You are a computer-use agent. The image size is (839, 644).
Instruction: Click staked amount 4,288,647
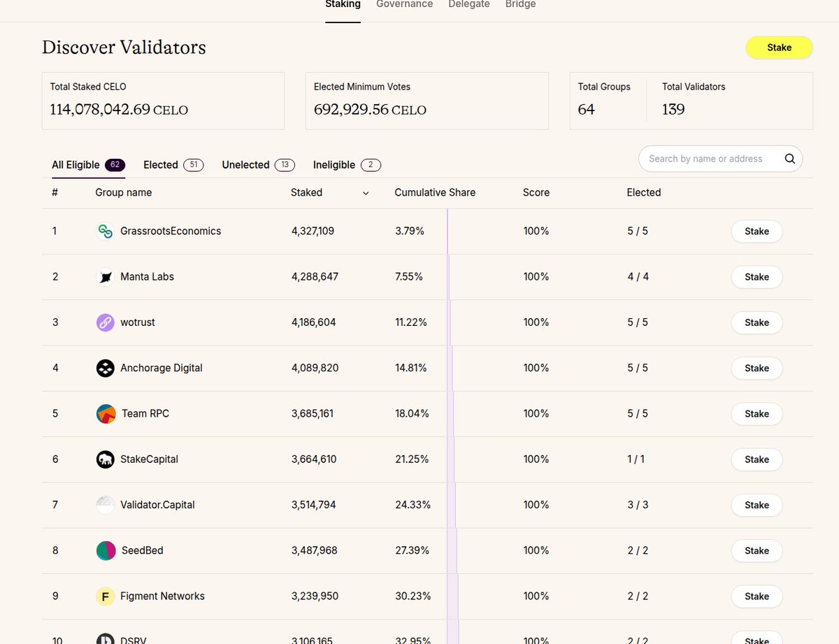coord(315,277)
